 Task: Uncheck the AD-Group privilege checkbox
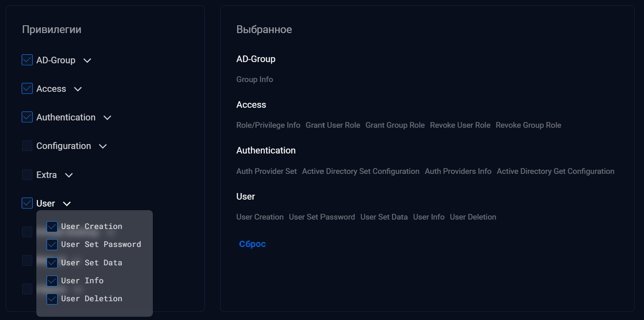(27, 60)
